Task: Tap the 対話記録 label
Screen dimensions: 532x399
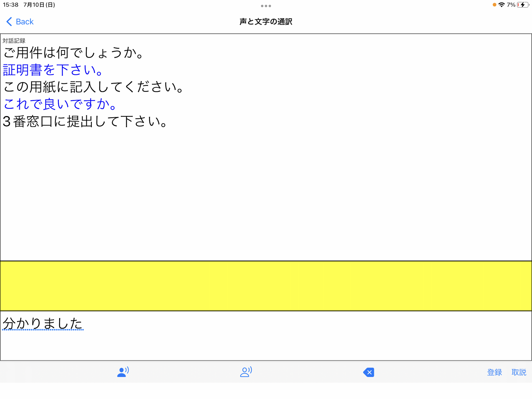Action: (x=14, y=41)
